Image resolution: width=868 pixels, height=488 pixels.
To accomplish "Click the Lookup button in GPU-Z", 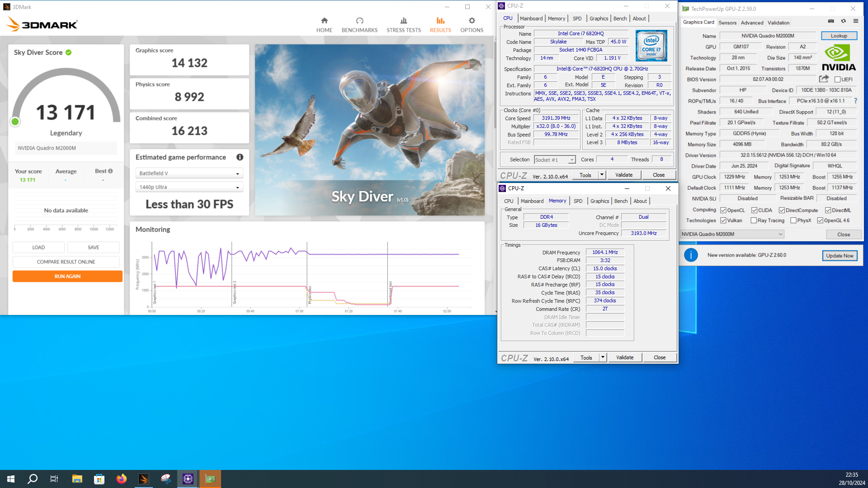I will pyautogui.click(x=839, y=36).
